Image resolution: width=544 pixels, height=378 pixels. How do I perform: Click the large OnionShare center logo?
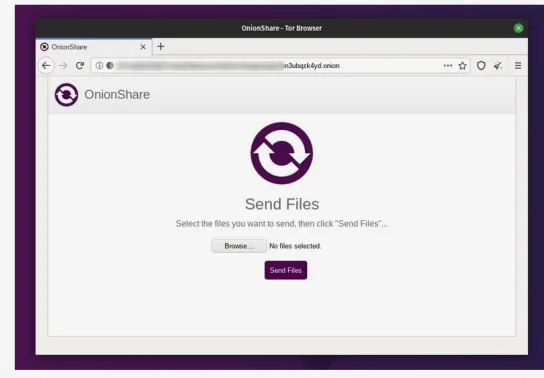pos(282,153)
